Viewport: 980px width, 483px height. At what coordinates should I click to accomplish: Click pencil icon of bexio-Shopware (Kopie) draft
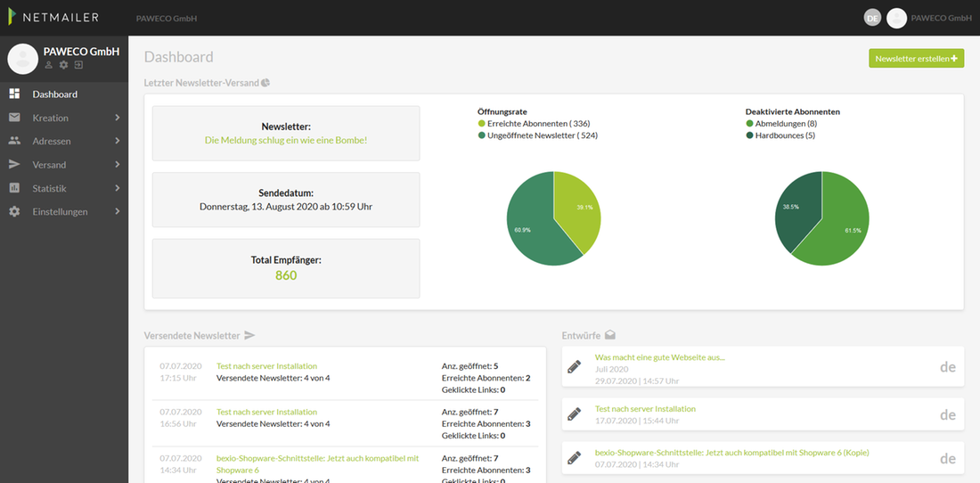tap(574, 458)
